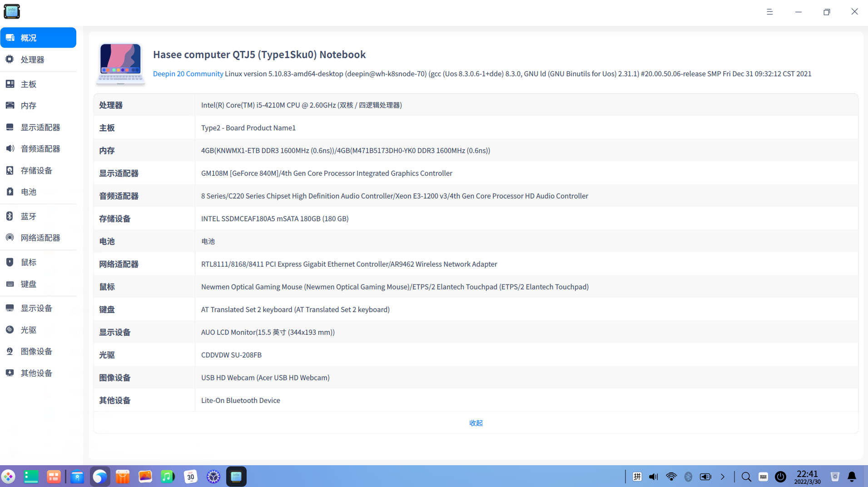Select the 显示设备 monitor sidebar icon
Image resolution: width=868 pixels, height=487 pixels.
click(x=10, y=308)
